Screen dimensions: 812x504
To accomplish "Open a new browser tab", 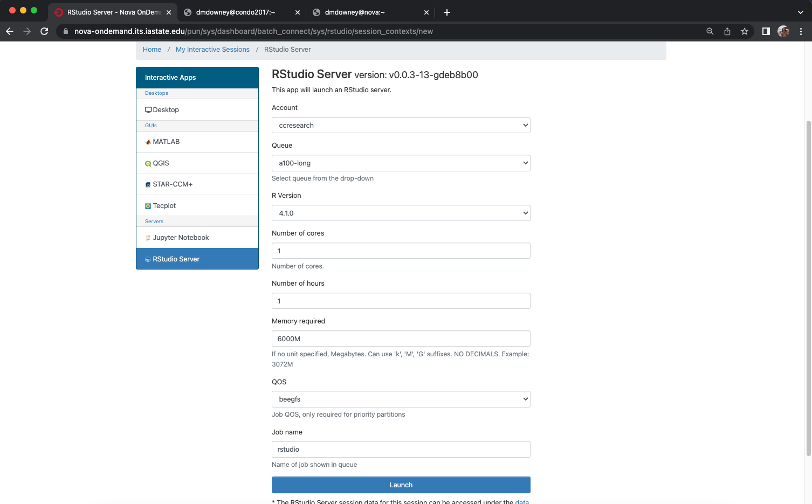I will point(447,12).
